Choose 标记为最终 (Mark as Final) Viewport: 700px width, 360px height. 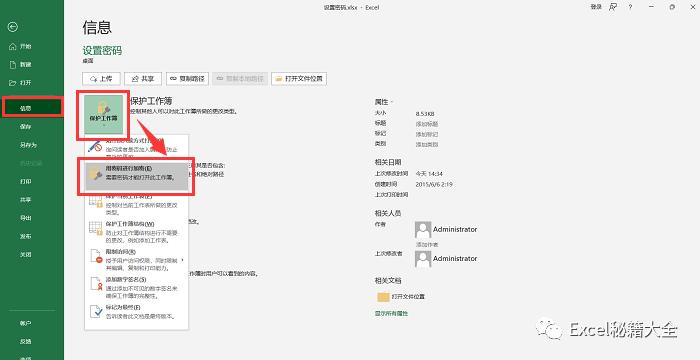(x=137, y=312)
